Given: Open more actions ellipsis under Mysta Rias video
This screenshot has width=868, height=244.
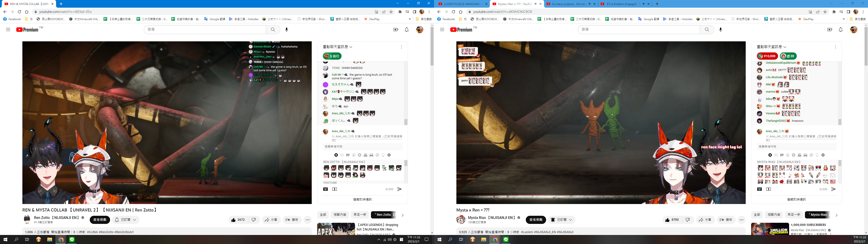Looking at the screenshot, I should point(742,220).
